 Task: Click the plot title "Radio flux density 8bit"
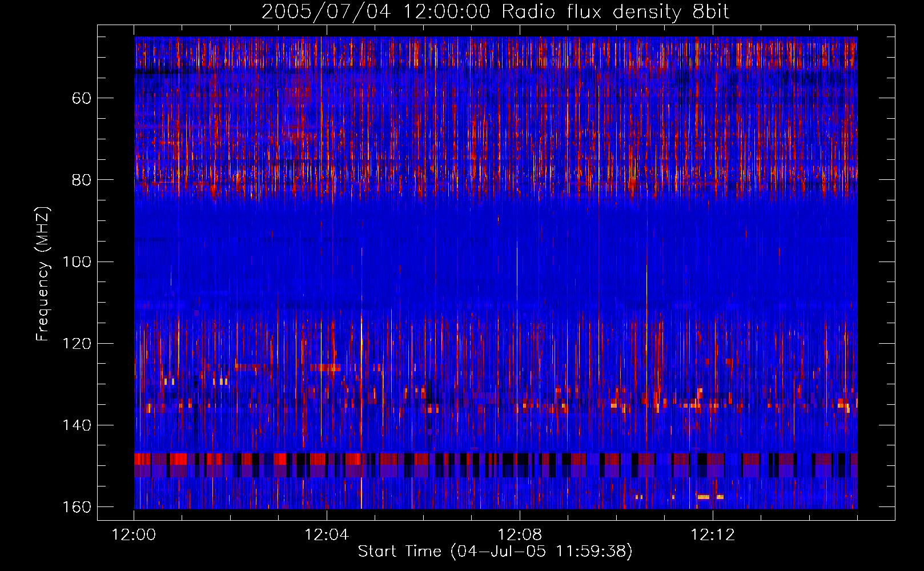click(615, 12)
